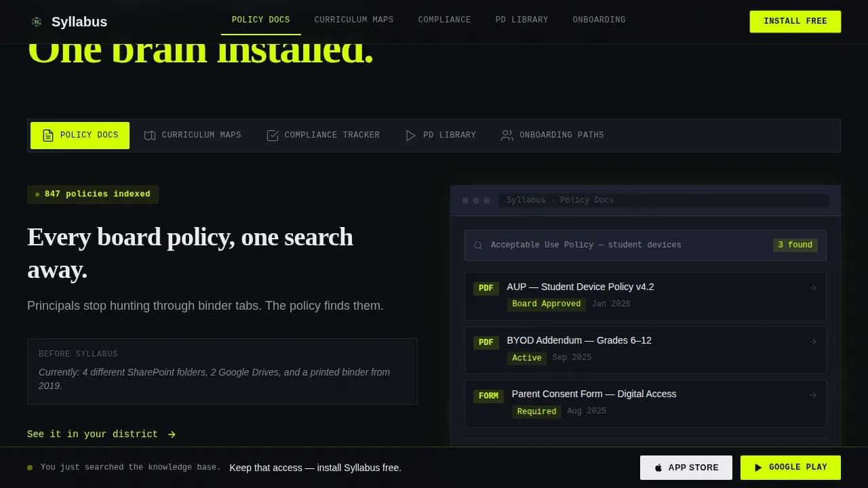Switch to the Curriculum Maps feature tab
The width and height of the screenshot is (868, 488).
(193, 136)
